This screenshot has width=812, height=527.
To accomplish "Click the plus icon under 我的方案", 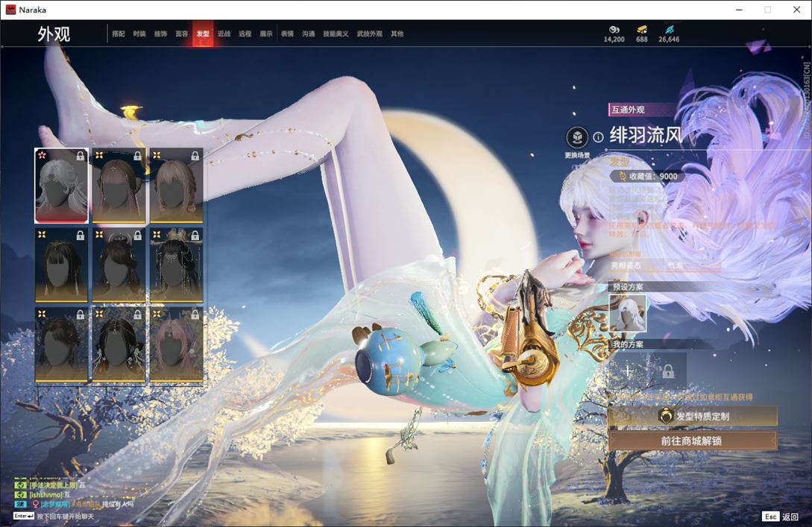I will (628, 370).
